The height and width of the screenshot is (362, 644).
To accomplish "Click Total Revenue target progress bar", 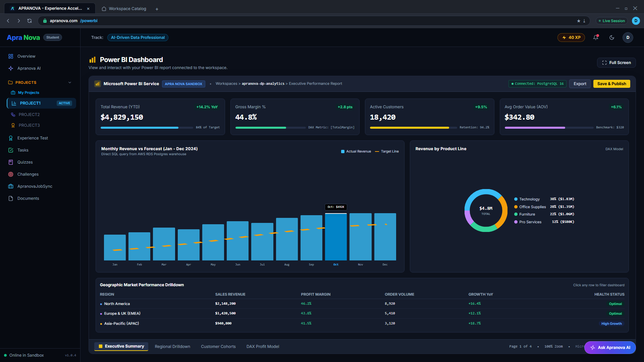I will pos(147,127).
